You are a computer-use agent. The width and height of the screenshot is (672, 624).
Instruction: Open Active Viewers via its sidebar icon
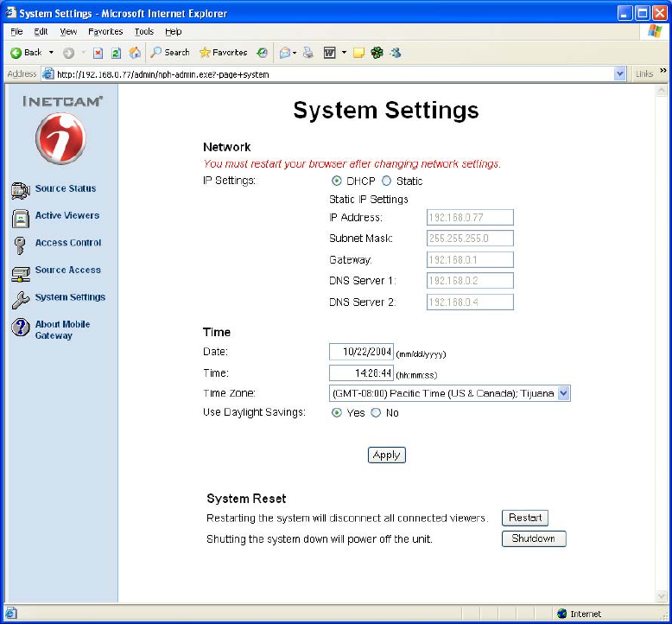(x=21, y=217)
